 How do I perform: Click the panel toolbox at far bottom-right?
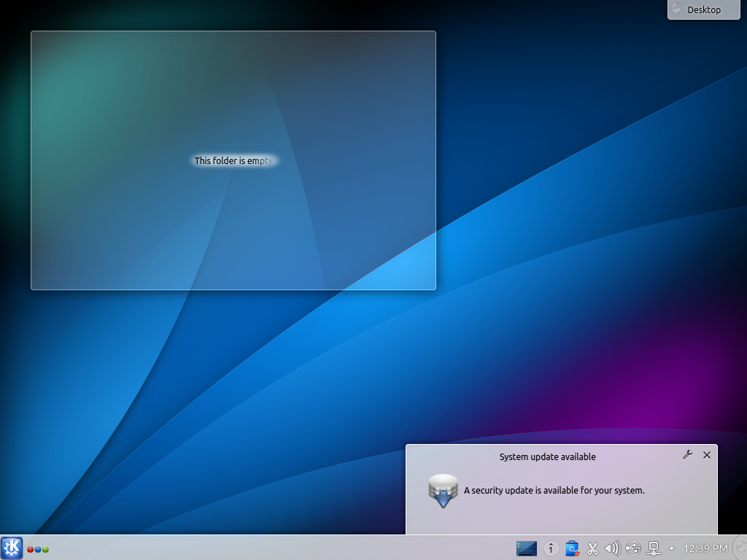[740, 548]
